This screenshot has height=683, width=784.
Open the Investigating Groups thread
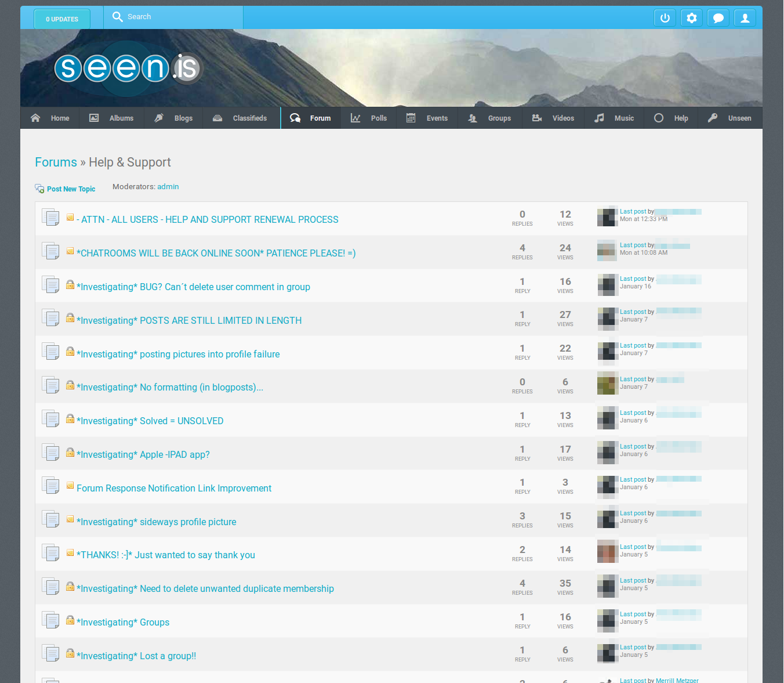coord(123,623)
